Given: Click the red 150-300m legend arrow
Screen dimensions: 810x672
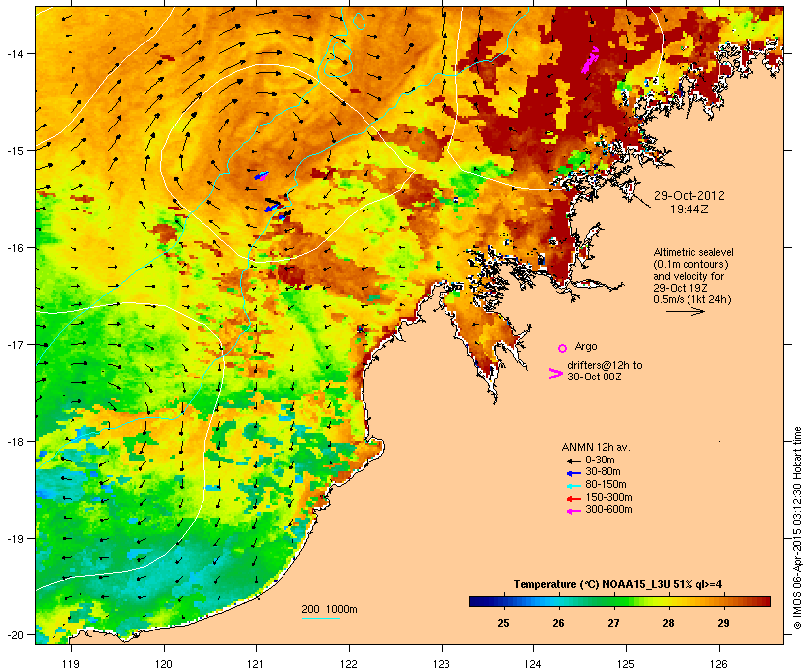Looking at the screenshot, I should 573,498.
